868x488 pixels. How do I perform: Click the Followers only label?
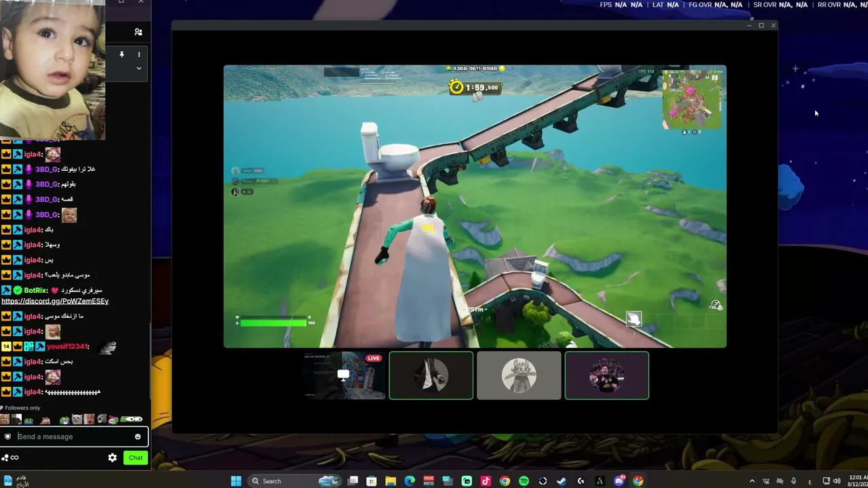(22, 408)
